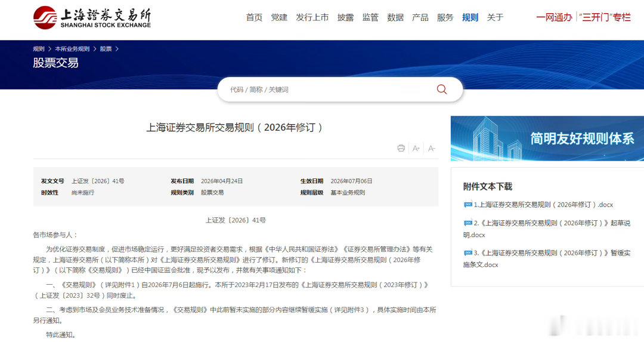Open the 简明友好规则体系 banner
644x342 pixels.
coord(547,138)
